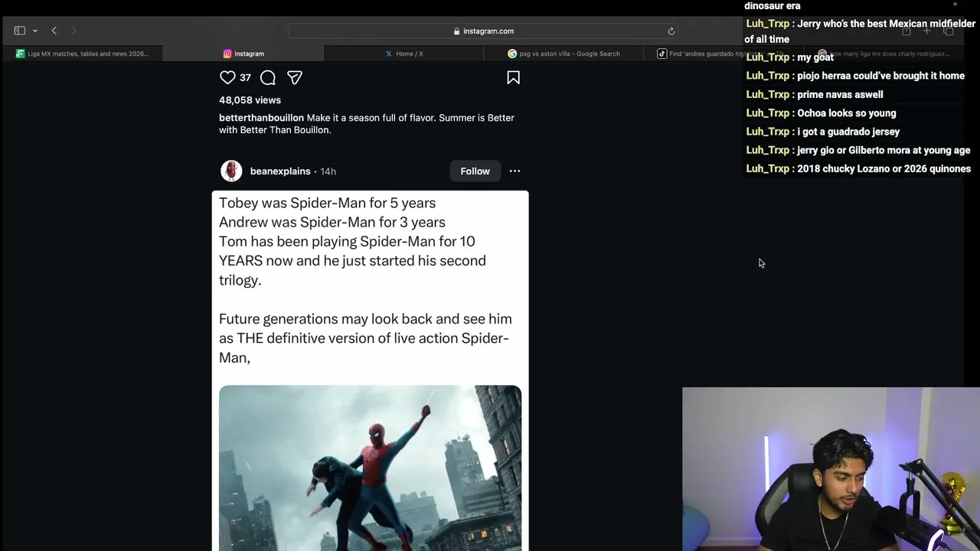Toggle the Safari sidebar
The image size is (980, 551).
(x=20, y=31)
